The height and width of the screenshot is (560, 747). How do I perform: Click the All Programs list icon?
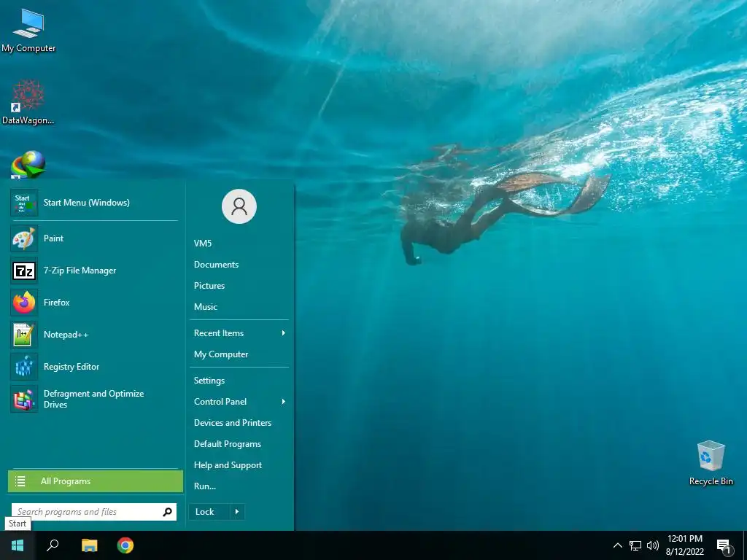click(20, 481)
